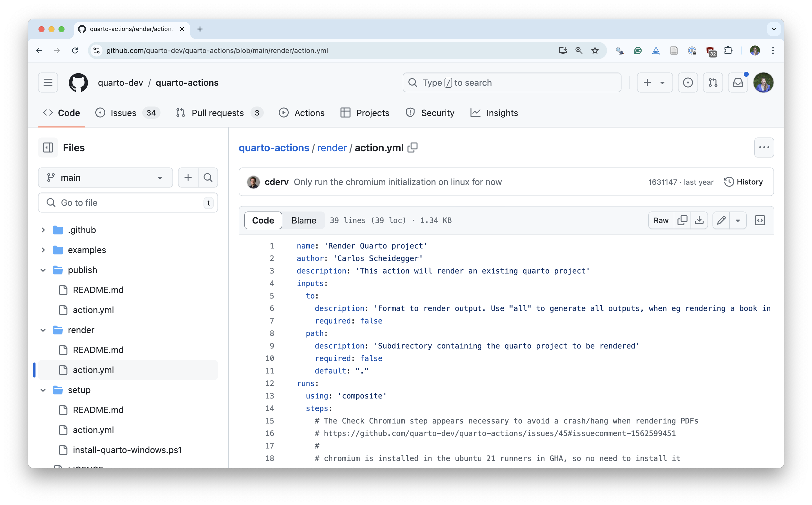Open the symbols panel code icon

[x=760, y=220]
